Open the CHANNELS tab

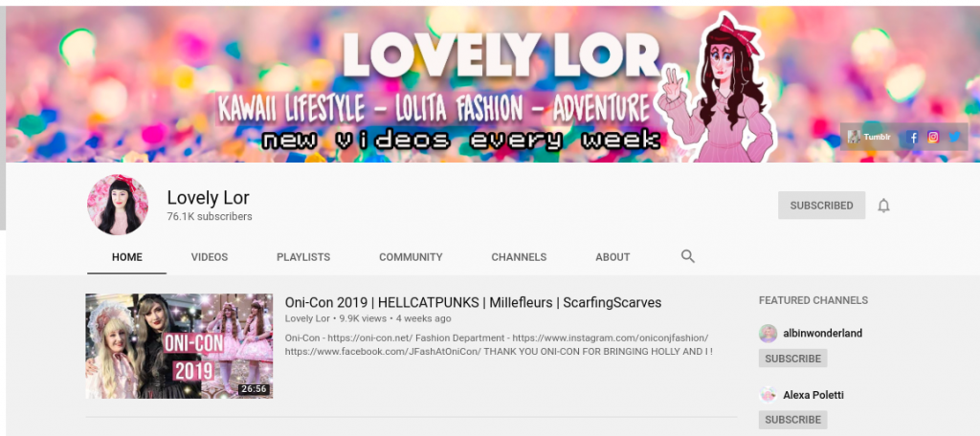click(x=519, y=257)
